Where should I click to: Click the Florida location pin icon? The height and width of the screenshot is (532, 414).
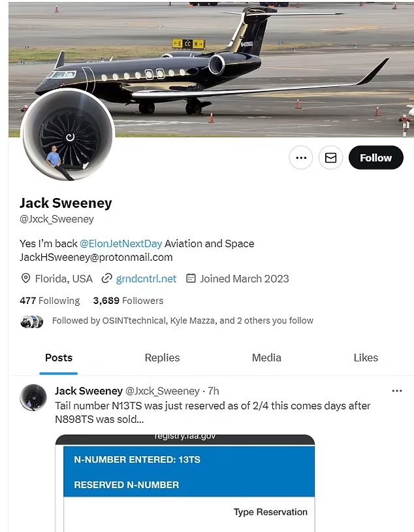[26, 278]
